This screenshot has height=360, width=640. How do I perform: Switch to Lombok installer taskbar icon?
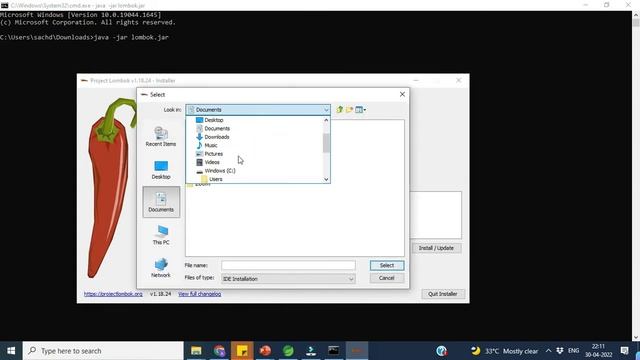[x=357, y=351]
